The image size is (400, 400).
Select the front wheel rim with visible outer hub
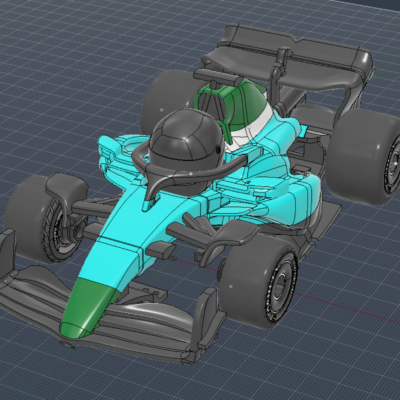[x=281, y=288]
